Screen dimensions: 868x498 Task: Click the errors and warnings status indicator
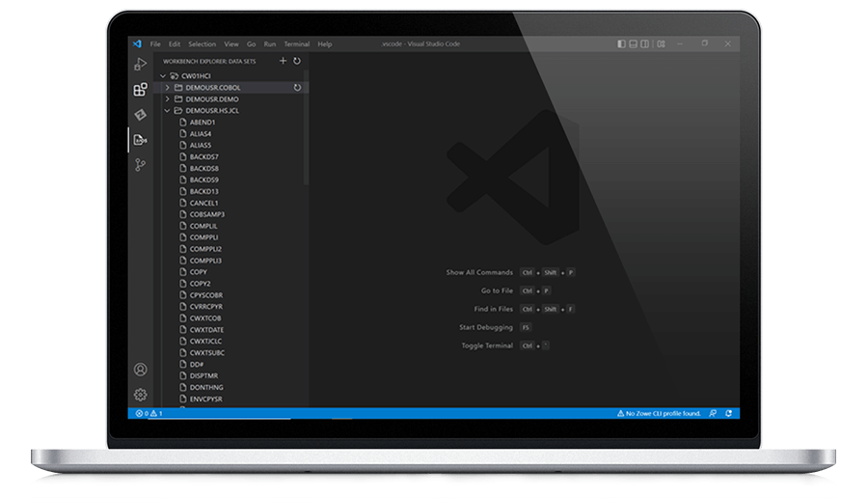tap(149, 413)
